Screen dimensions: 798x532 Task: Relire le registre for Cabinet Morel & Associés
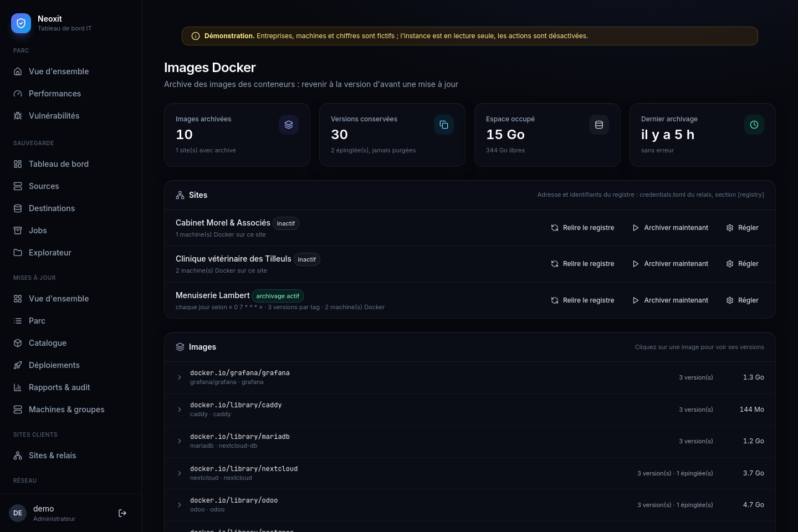point(582,228)
